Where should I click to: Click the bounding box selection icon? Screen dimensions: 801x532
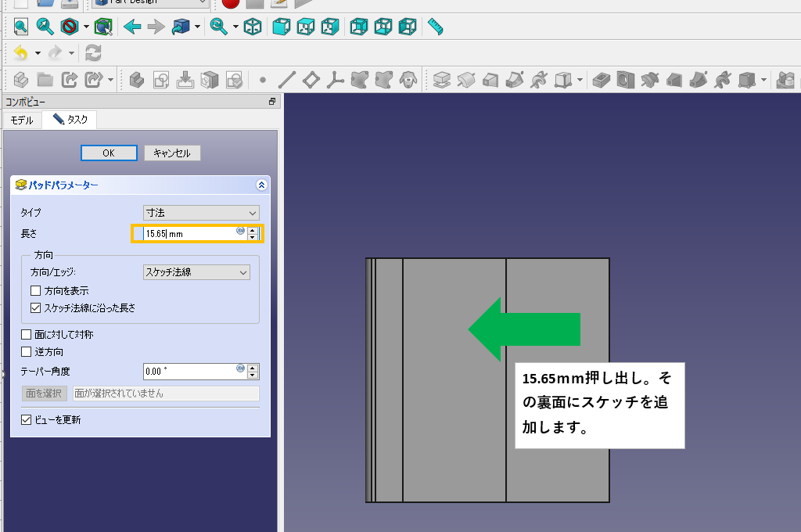tap(102, 27)
